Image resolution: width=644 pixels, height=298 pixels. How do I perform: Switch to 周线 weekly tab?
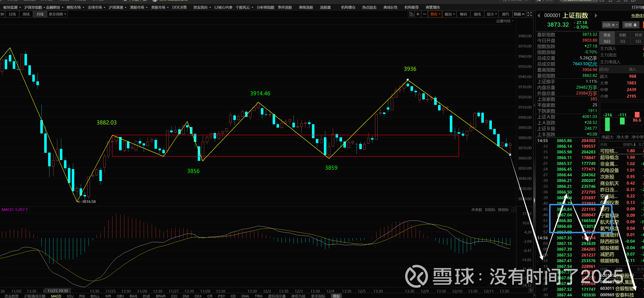point(26,14)
